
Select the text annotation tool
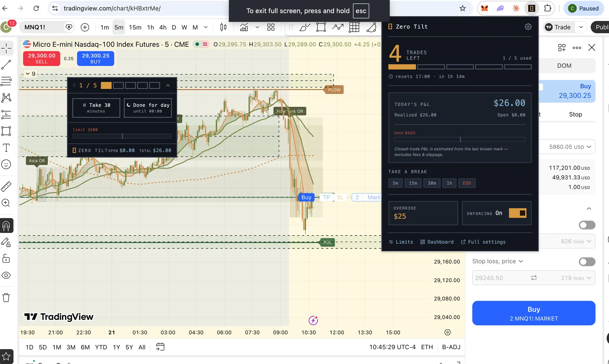(6, 148)
